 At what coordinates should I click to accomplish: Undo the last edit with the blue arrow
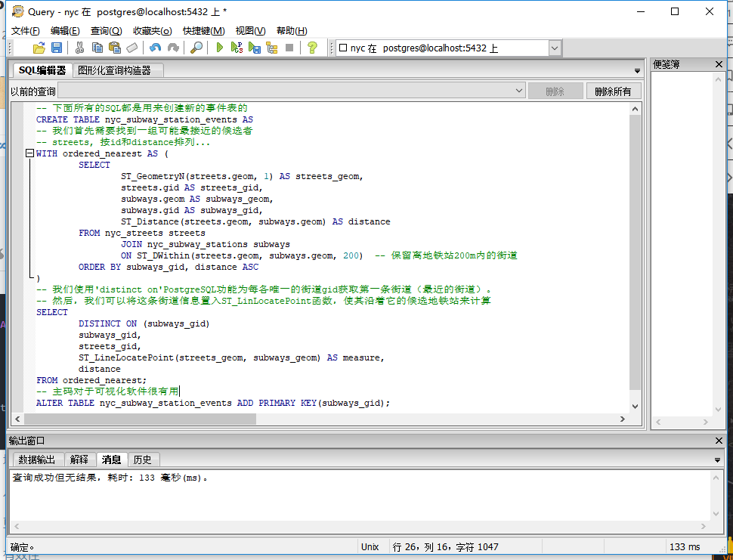[x=155, y=48]
